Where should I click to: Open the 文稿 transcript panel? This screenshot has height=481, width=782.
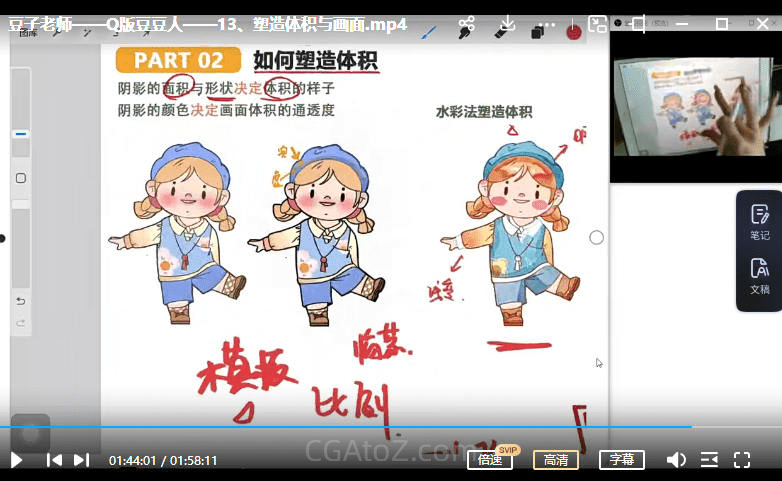(x=759, y=276)
